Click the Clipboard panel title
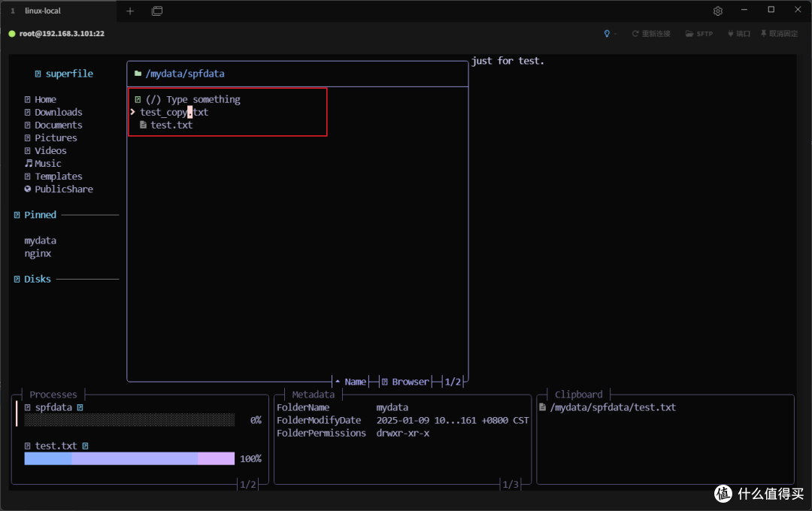This screenshot has width=812, height=511. (578, 395)
